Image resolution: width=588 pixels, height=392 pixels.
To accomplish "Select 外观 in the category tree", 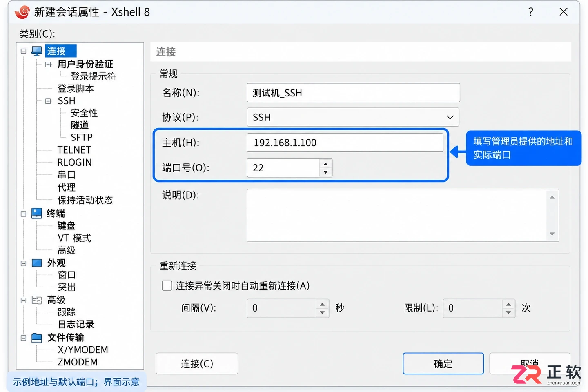I will [56, 263].
